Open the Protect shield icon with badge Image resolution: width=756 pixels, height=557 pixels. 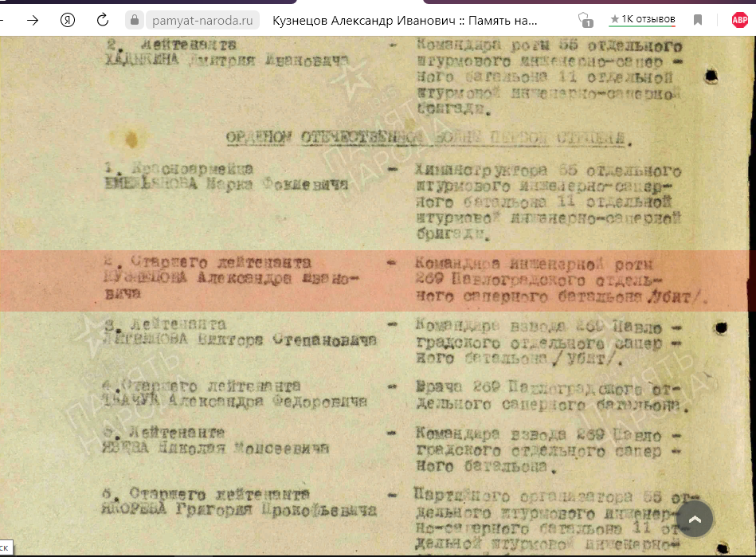tap(586, 20)
